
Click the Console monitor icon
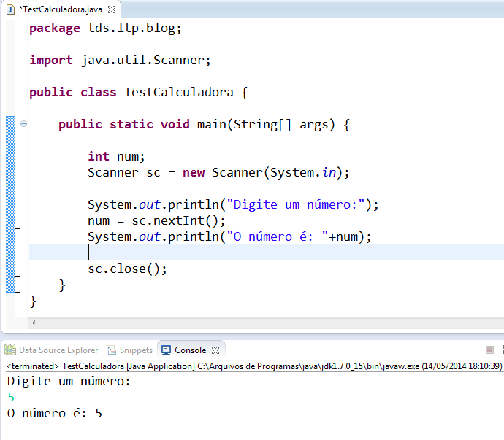tap(166, 350)
